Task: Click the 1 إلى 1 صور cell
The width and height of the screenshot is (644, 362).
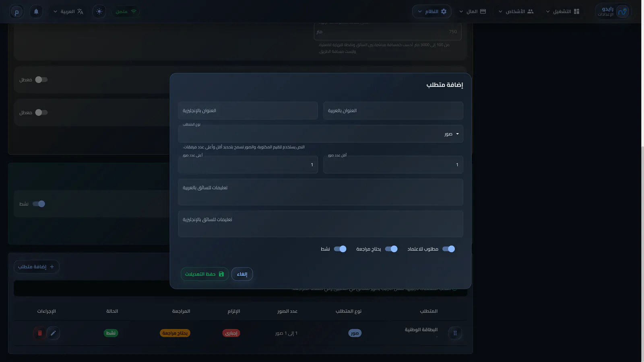Action: (x=287, y=333)
